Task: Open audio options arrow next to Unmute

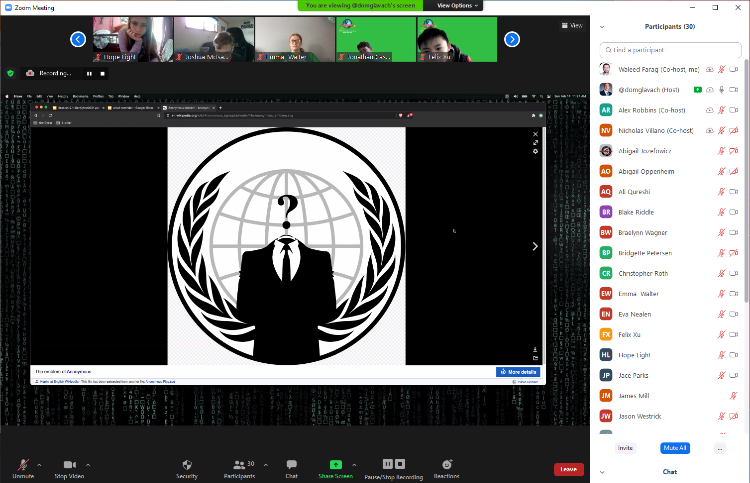Action: (x=39, y=465)
